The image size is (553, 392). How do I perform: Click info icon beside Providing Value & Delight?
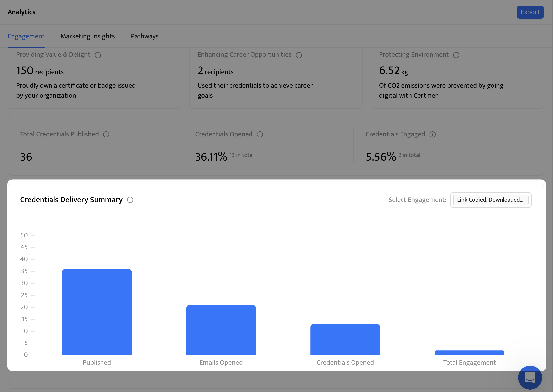(x=98, y=55)
